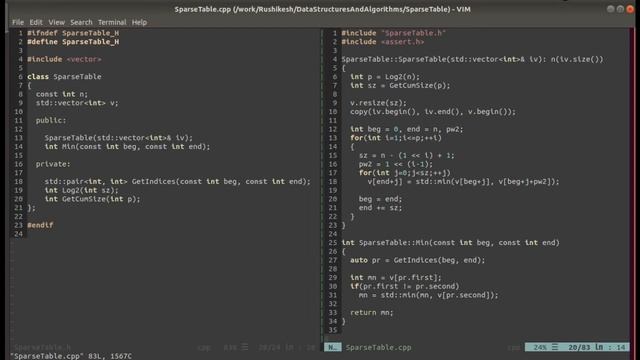Image resolution: width=640 pixels, height=360 pixels.
Task: Place cursor on '#ifndef SparseTable_H' line
Action: point(73,33)
